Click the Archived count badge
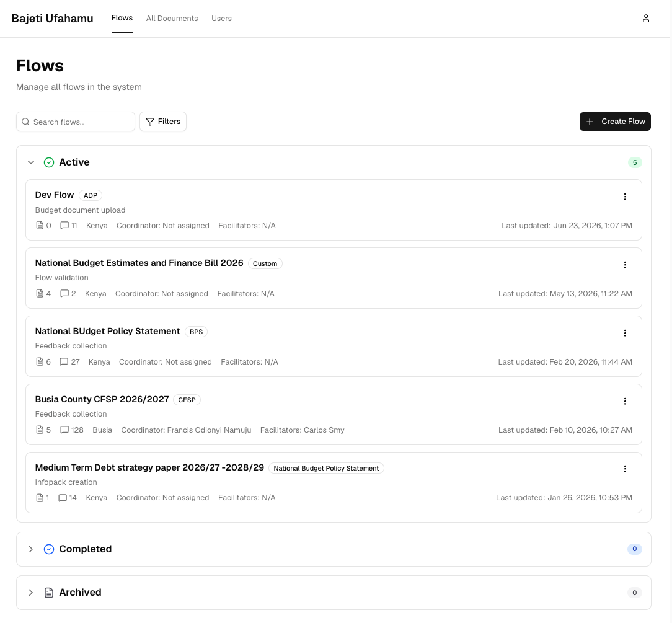This screenshot has height=623, width=672. pos(635,593)
